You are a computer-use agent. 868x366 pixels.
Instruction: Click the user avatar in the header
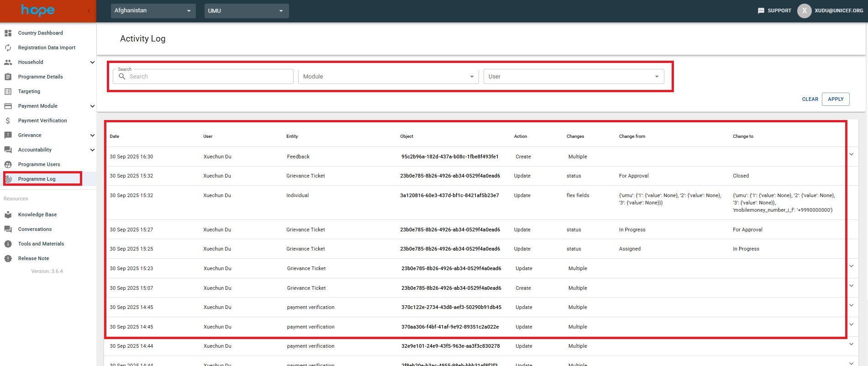point(804,10)
